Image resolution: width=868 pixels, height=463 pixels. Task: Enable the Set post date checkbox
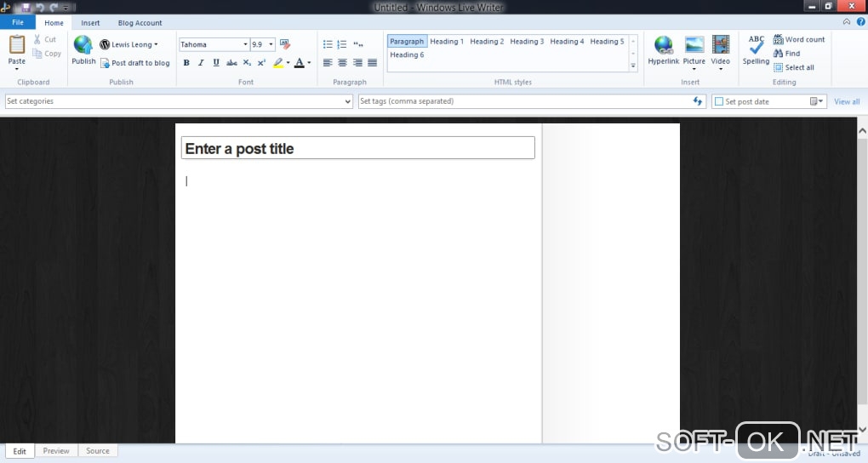coord(719,101)
